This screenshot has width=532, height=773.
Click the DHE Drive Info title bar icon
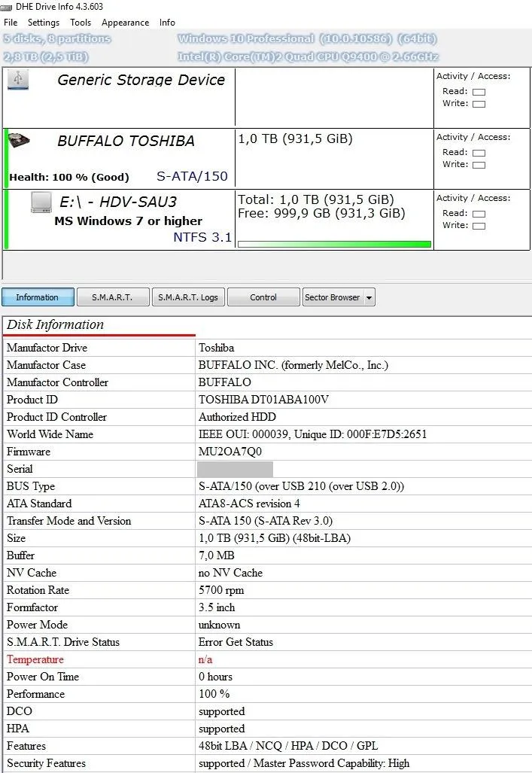click(x=7, y=7)
